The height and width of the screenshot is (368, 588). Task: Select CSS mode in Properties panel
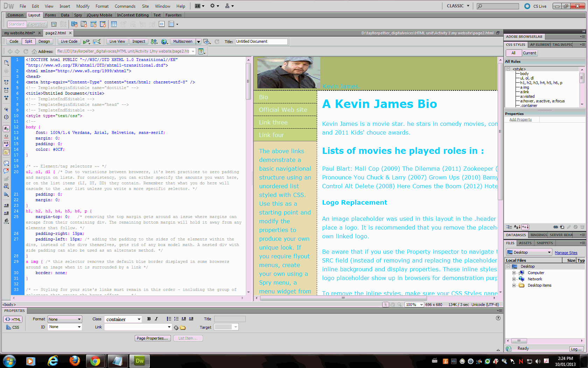pyautogui.click(x=13, y=327)
